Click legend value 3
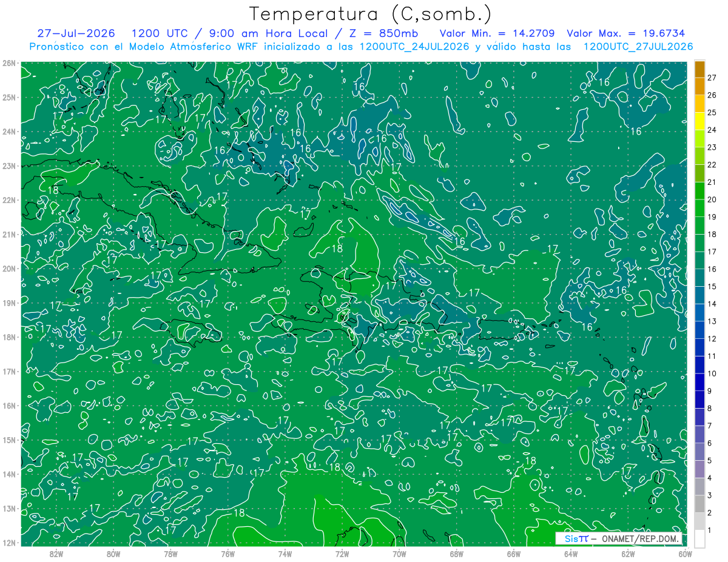 [710, 496]
